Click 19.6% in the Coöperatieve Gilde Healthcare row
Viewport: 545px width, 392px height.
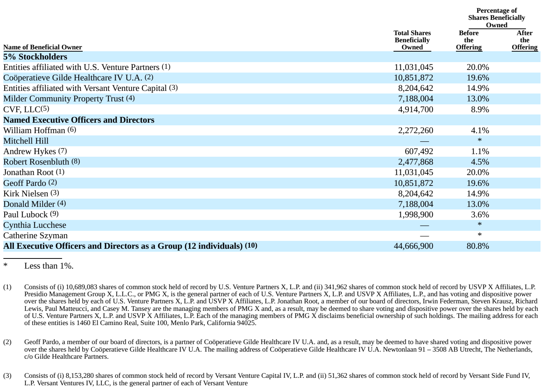pos(478,78)
